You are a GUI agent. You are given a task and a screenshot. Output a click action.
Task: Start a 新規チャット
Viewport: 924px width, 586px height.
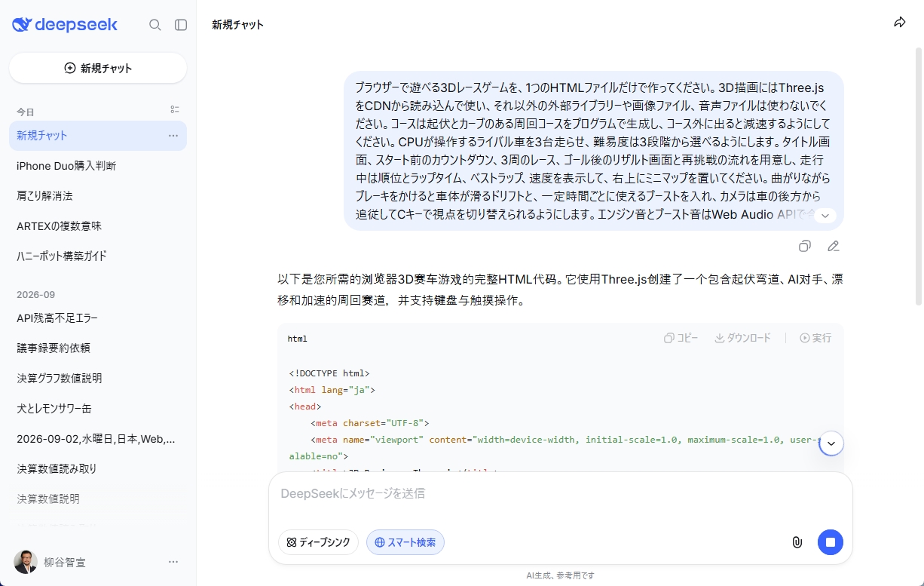[98, 68]
